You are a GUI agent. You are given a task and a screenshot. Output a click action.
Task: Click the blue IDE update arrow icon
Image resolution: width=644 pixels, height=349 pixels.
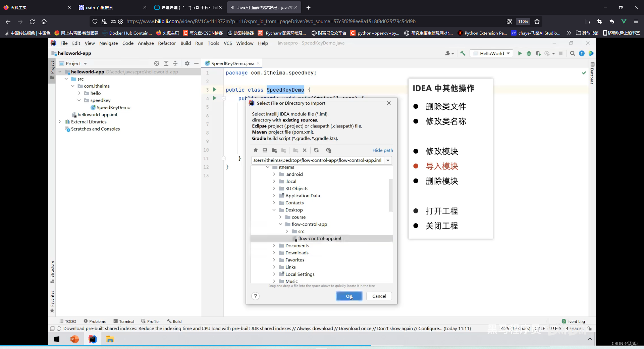(582, 53)
